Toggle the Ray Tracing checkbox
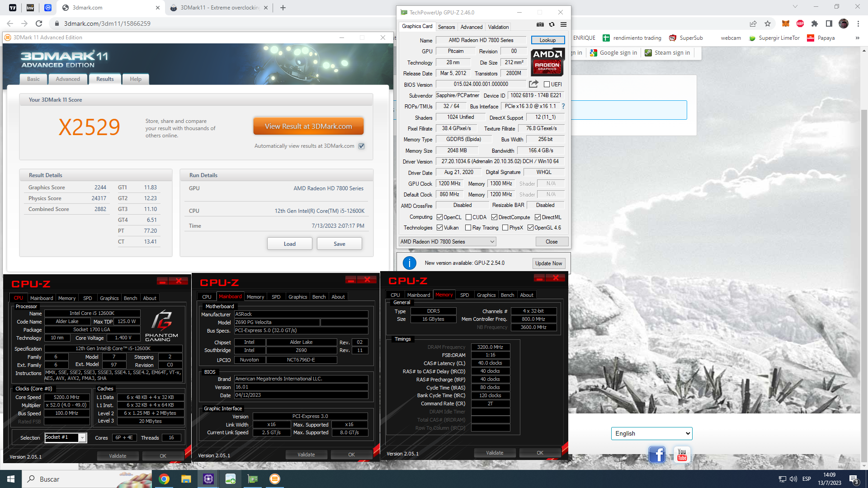The width and height of the screenshot is (868, 488). tap(468, 228)
